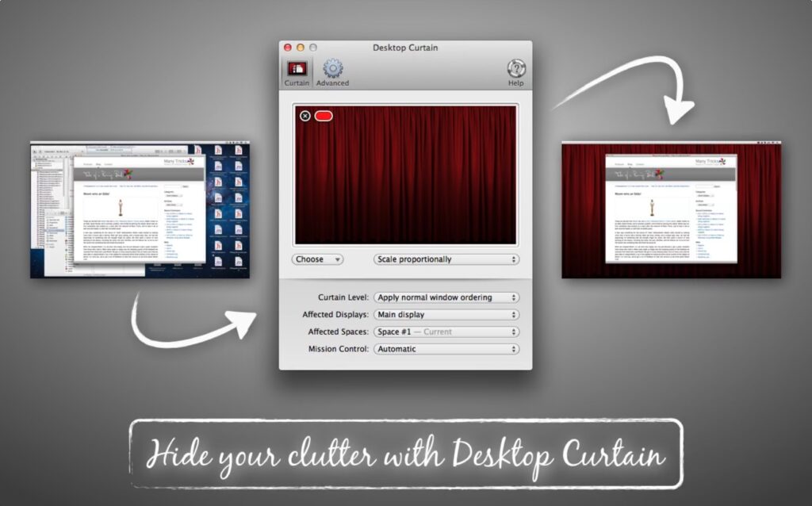Click the Oscar statuette image in the webpage
812x506 pixels.
652,207
